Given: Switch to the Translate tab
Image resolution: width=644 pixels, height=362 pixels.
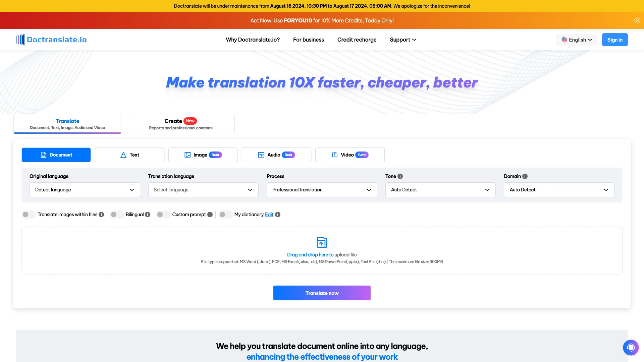Looking at the screenshot, I should 67,124.
